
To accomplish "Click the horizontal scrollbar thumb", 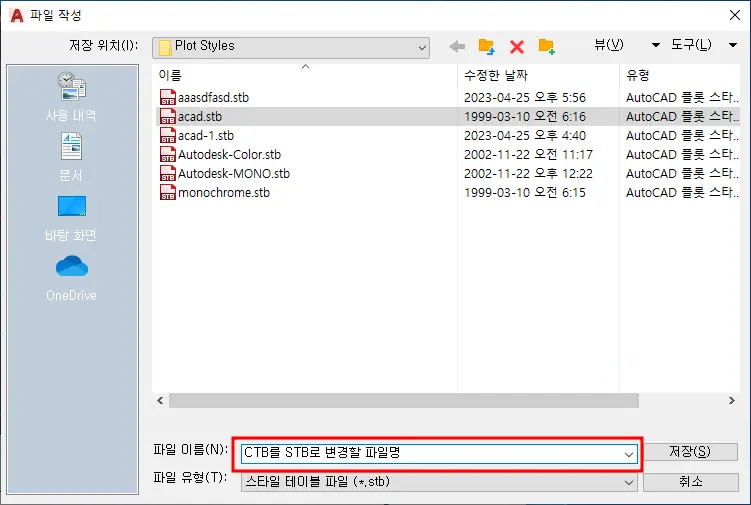I will coord(404,401).
